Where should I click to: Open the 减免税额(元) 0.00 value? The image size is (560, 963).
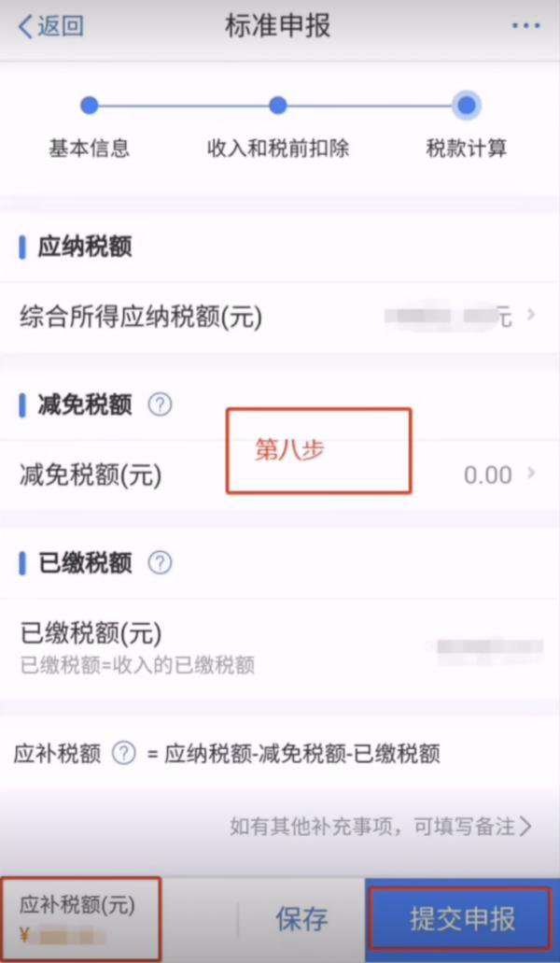(487, 475)
